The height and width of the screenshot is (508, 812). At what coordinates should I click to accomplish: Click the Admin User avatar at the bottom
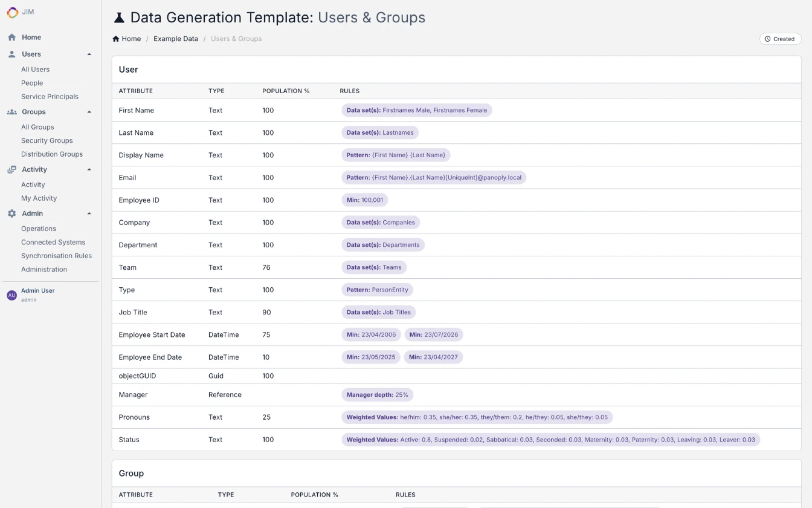click(11, 295)
